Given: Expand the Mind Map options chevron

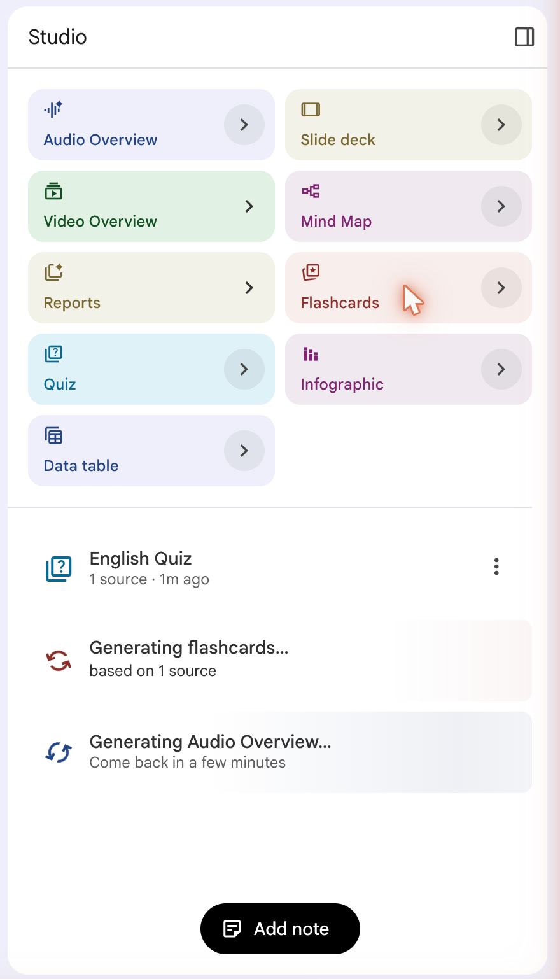Looking at the screenshot, I should [501, 206].
